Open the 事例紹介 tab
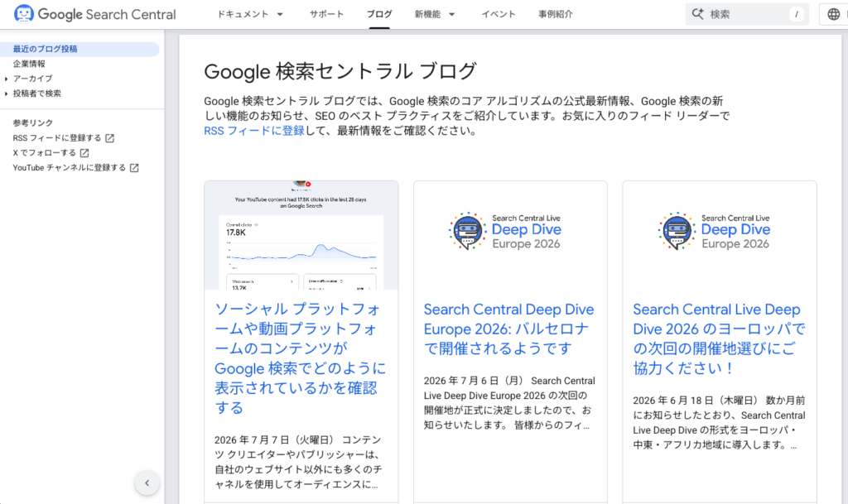 556,14
